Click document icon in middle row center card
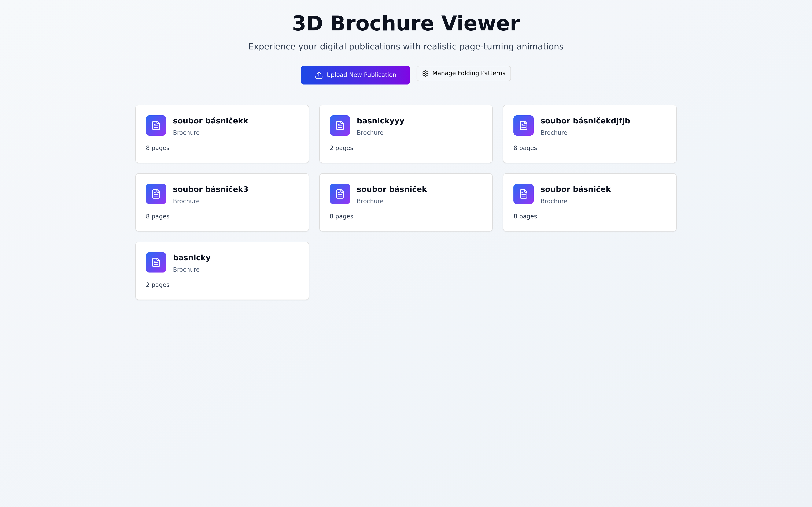This screenshot has width=812, height=507. click(340, 194)
